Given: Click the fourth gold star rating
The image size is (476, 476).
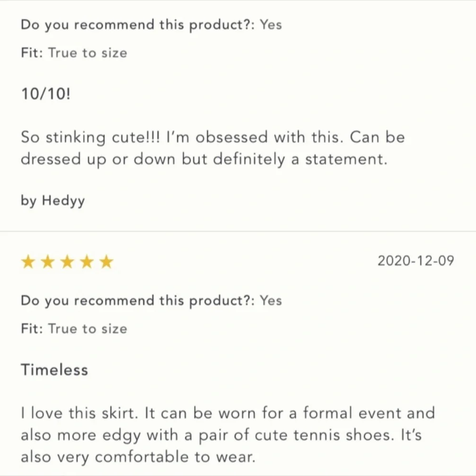Looking at the screenshot, I should 87,262.
